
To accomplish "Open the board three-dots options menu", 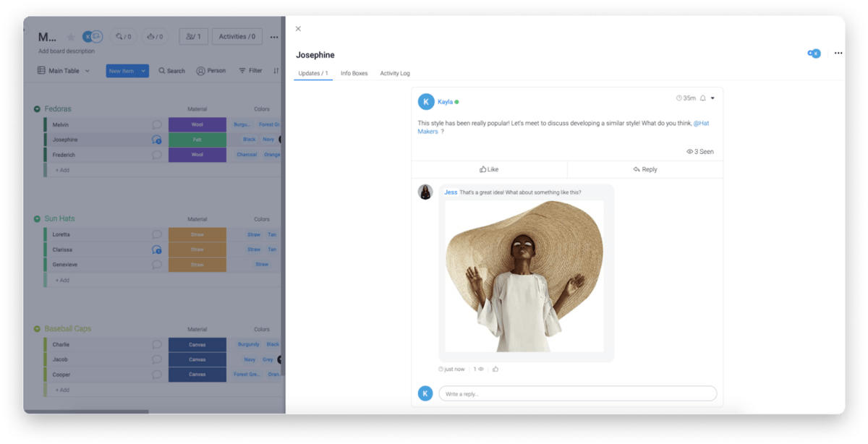I will point(274,37).
